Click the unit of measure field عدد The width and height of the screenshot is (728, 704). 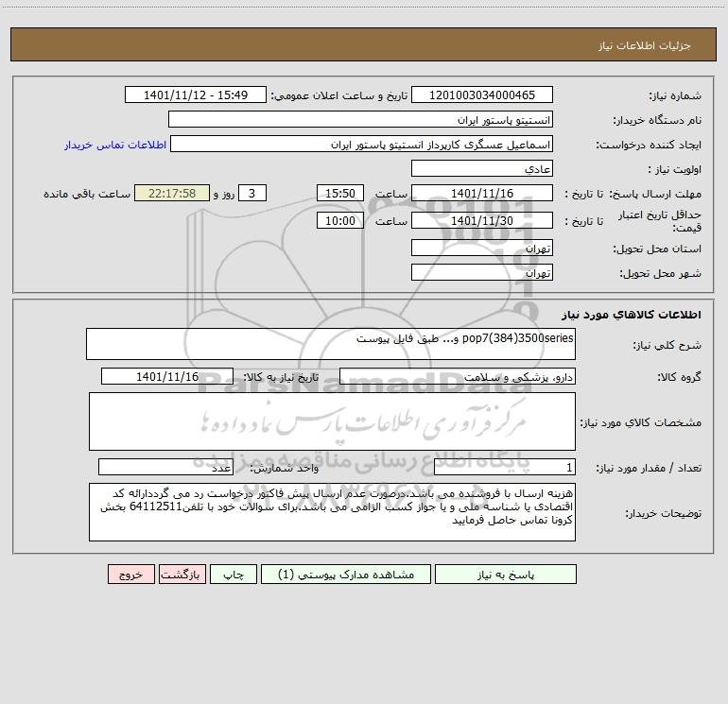165,468
